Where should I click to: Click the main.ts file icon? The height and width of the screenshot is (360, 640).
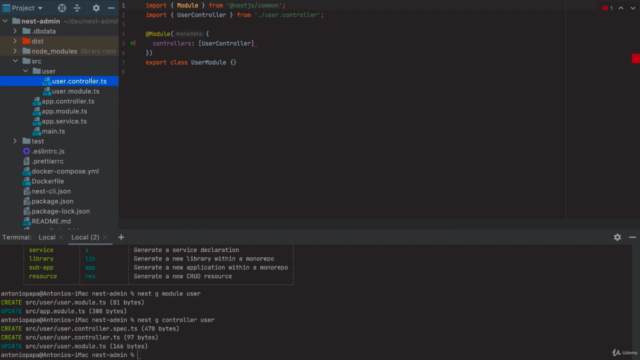[x=37, y=131]
